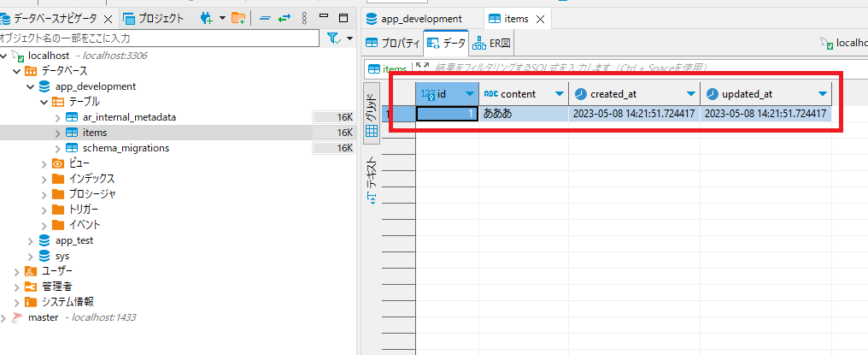Image resolution: width=868 pixels, height=355 pixels.
Task: Click the create new folder icon
Action: coord(238,18)
